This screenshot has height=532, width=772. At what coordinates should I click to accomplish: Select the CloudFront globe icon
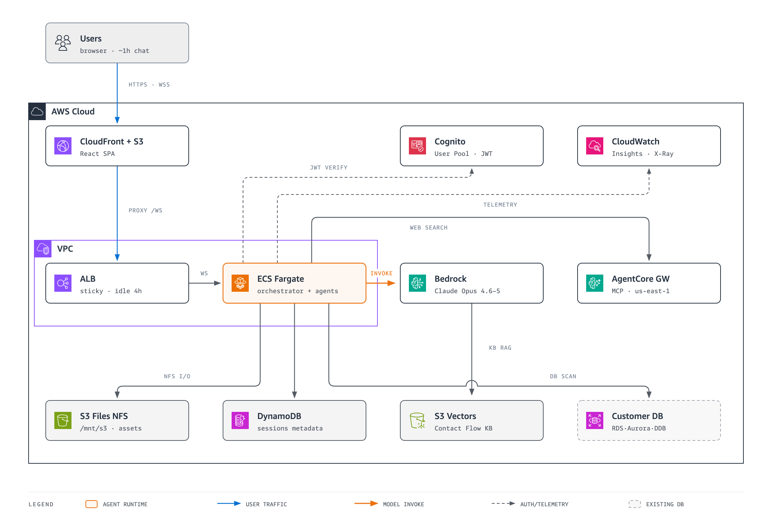coord(63,146)
